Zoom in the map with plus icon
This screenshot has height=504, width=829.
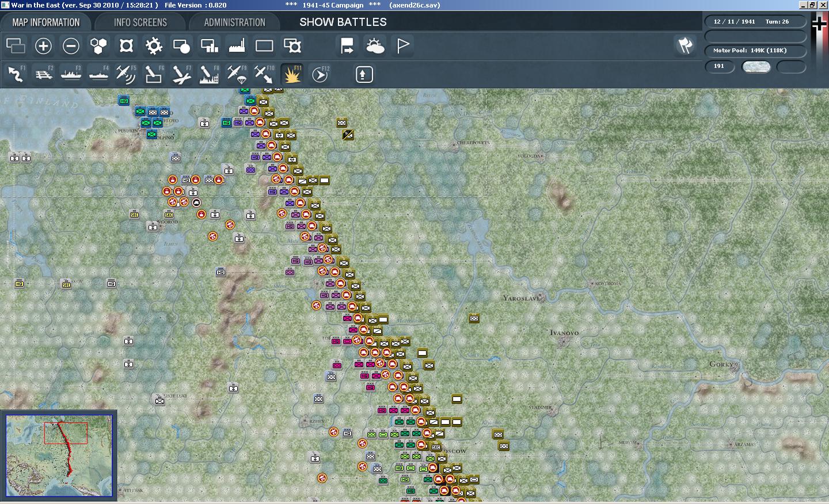click(43, 46)
